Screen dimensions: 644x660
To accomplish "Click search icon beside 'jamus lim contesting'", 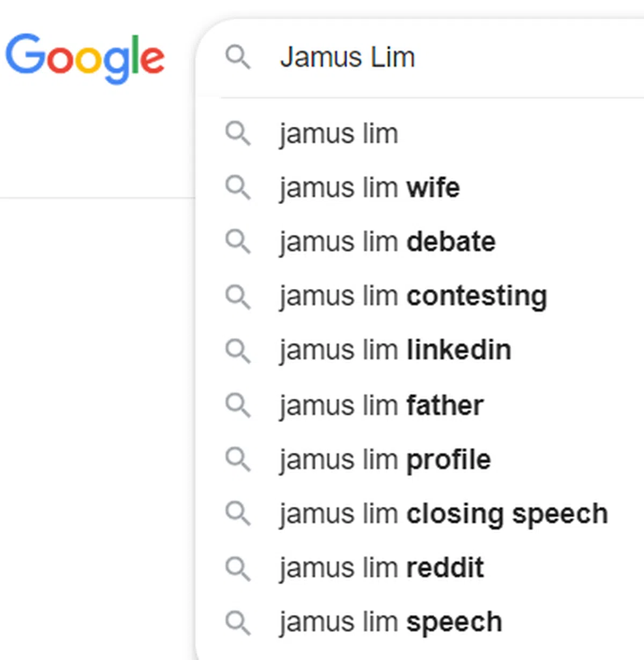I will [x=237, y=296].
